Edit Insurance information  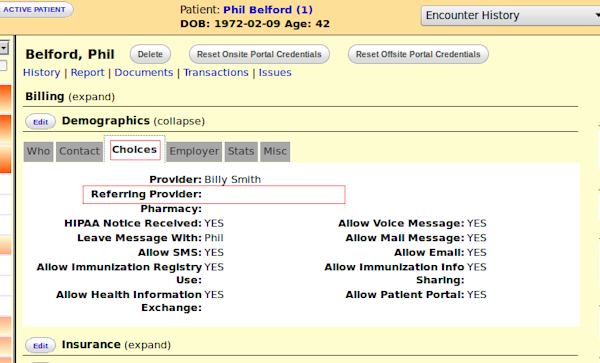pyautogui.click(x=40, y=346)
